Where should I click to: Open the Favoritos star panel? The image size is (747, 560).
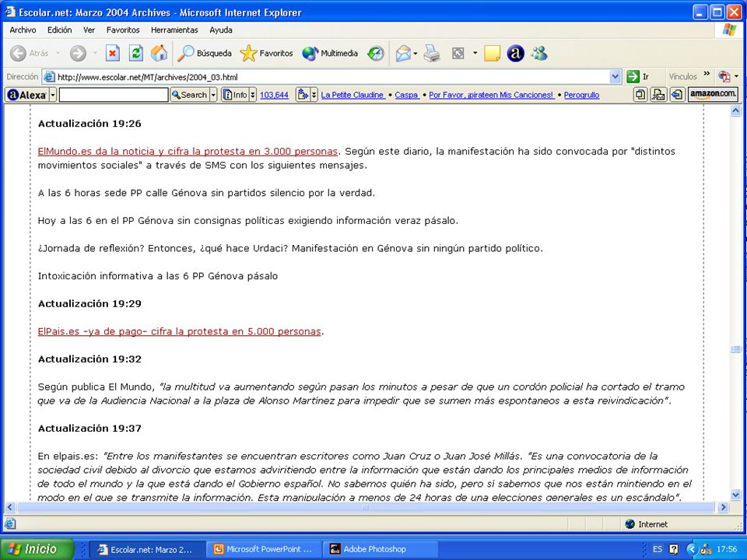click(x=266, y=54)
